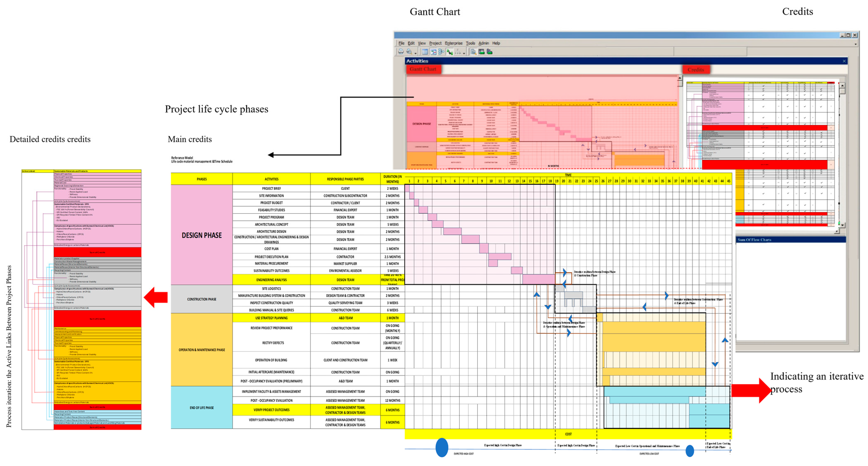Expand the toolbar dropdown arrow after preview icon
Viewport: 868px width, 466px height.
pos(415,54)
